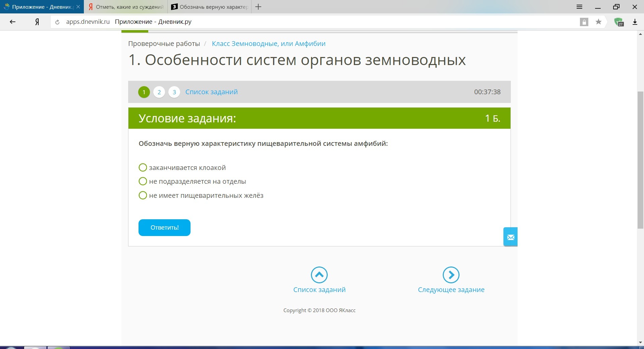
Task: Click the Список заданий link below the task
Action: tap(319, 290)
